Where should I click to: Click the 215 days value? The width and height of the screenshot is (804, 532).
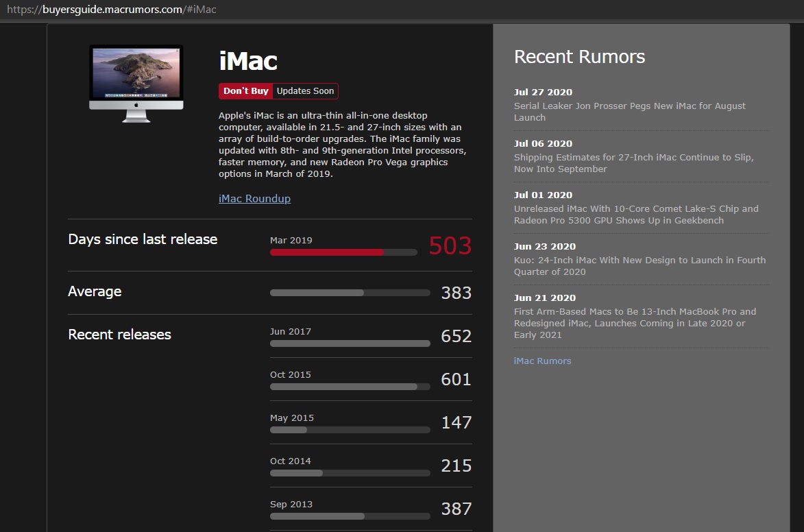point(456,465)
